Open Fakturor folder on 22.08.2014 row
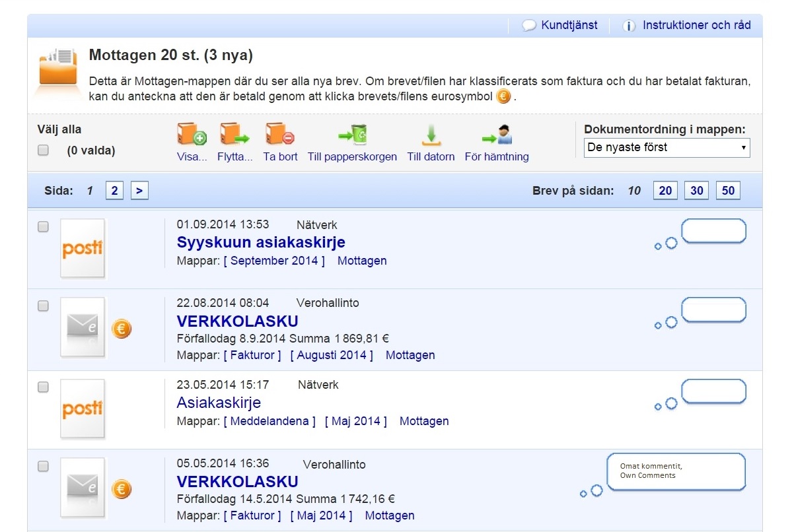The width and height of the screenshot is (792, 532). 252,355
